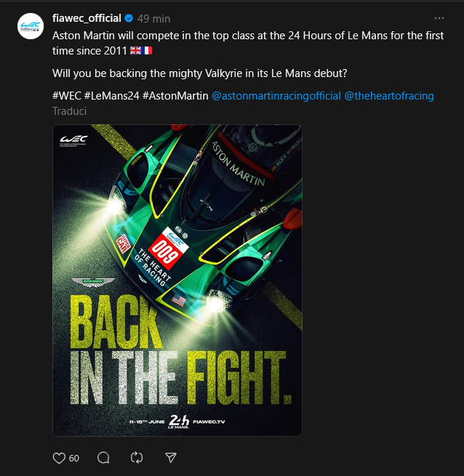Click the fiawec_official profile avatar
464x476 pixels.
click(31, 26)
